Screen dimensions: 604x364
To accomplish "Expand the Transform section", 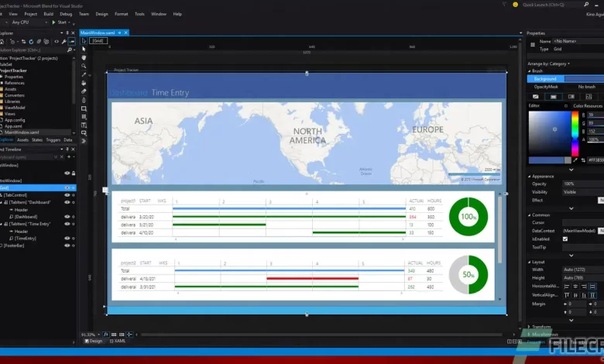I will [x=529, y=327].
